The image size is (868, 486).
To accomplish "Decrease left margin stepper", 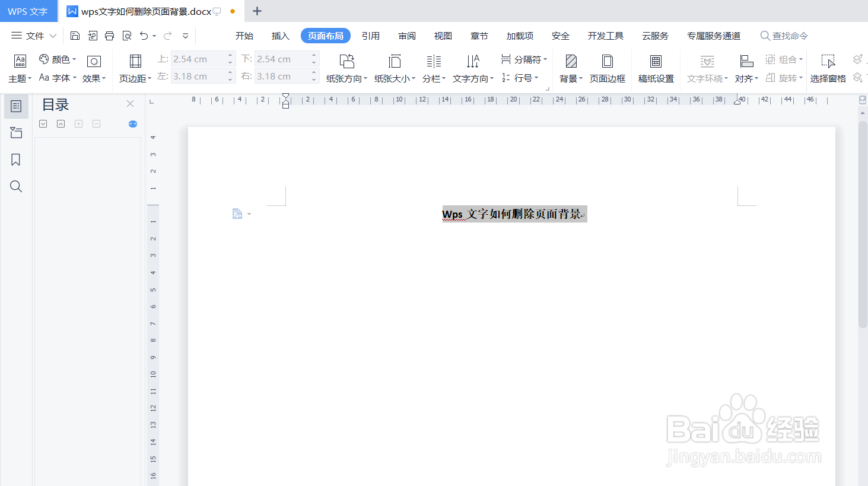I will (x=230, y=80).
